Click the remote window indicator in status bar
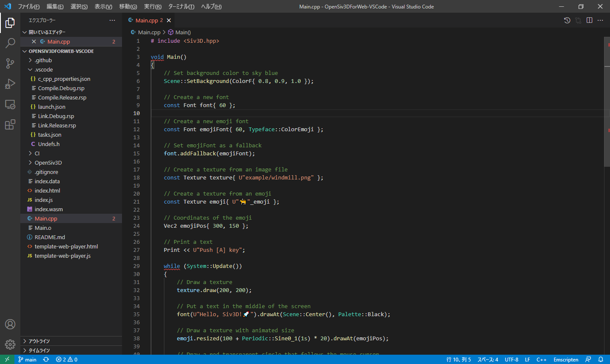 tap(7, 359)
